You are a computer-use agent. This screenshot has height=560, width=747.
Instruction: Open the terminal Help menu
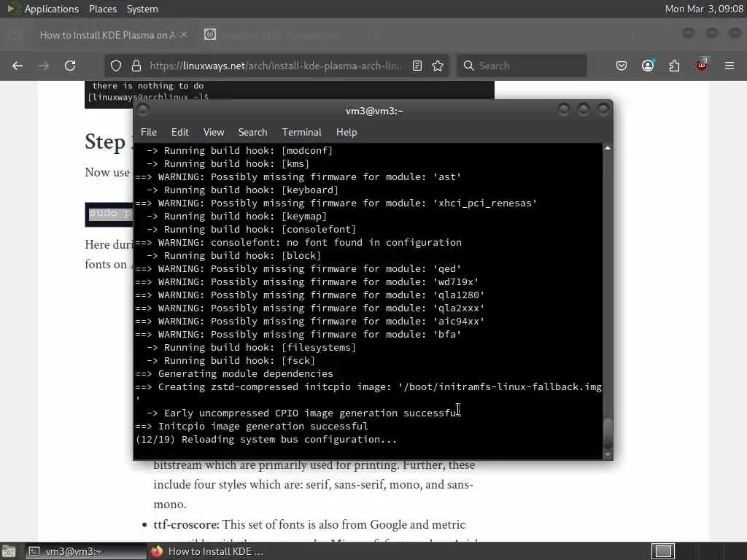347,133
